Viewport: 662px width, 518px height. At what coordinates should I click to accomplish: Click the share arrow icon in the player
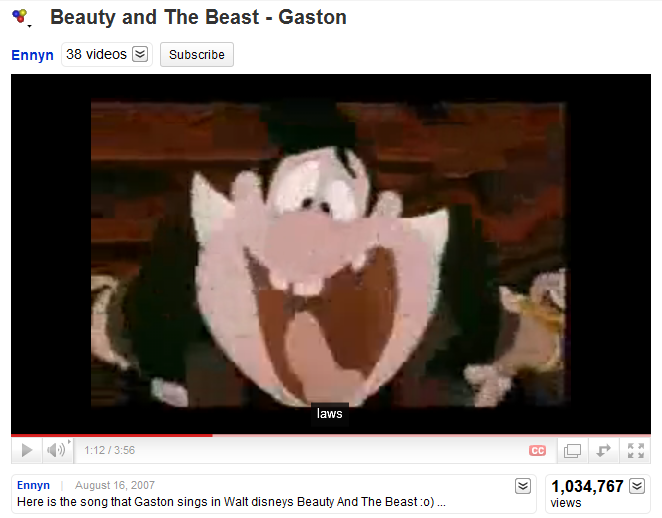pos(603,450)
